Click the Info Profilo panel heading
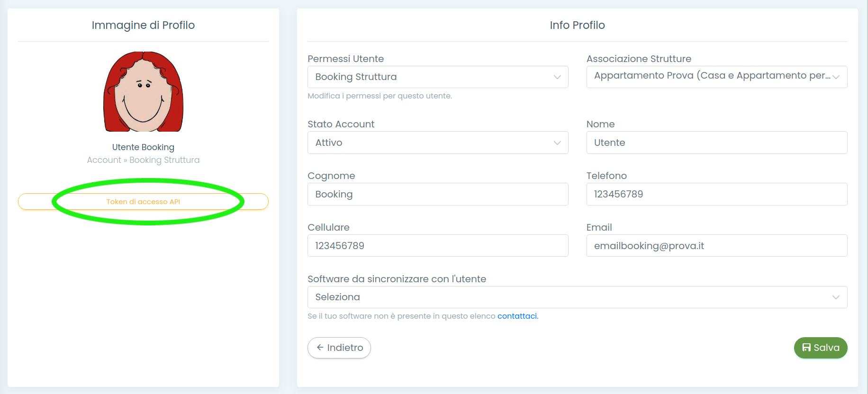 tap(577, 25)
